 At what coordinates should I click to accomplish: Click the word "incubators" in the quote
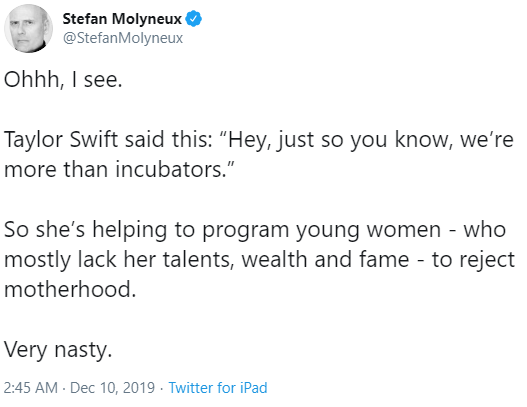(x=169, y=169)
